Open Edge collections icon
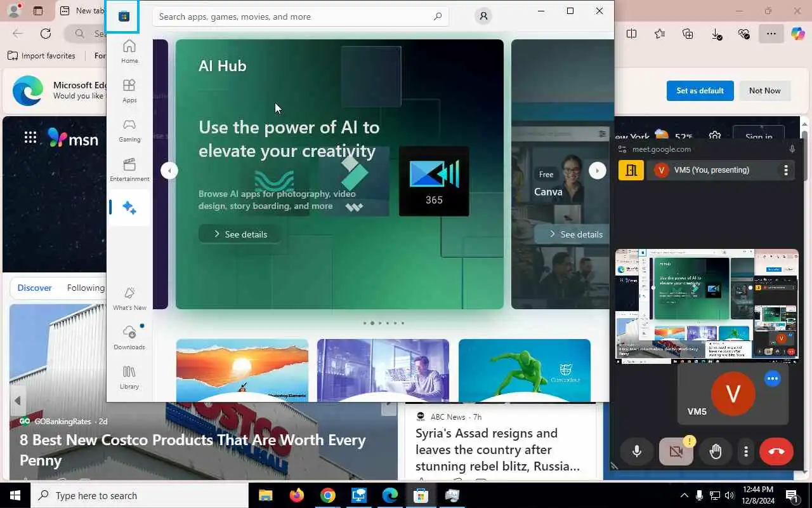This screenshot has height=508, width=812. pyautogui.click(x=688, y=34)
